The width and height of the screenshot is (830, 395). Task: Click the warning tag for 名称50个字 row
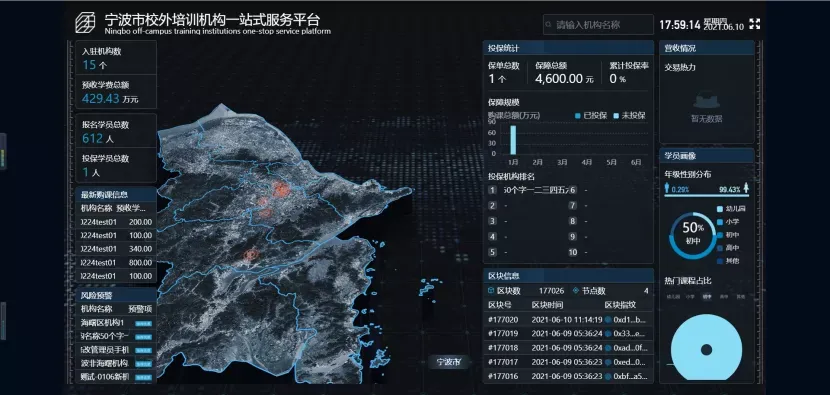tap(143, 337)
